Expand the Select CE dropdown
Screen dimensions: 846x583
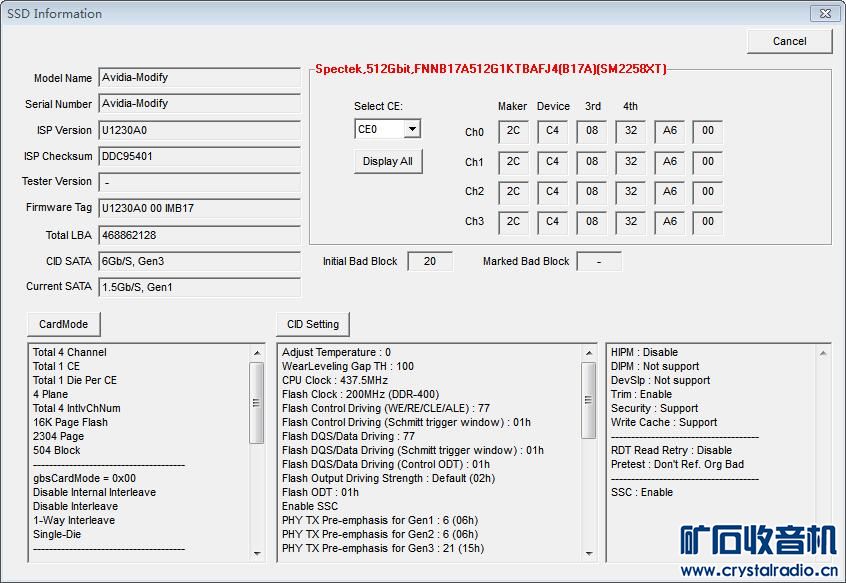(x=412, y=129)
